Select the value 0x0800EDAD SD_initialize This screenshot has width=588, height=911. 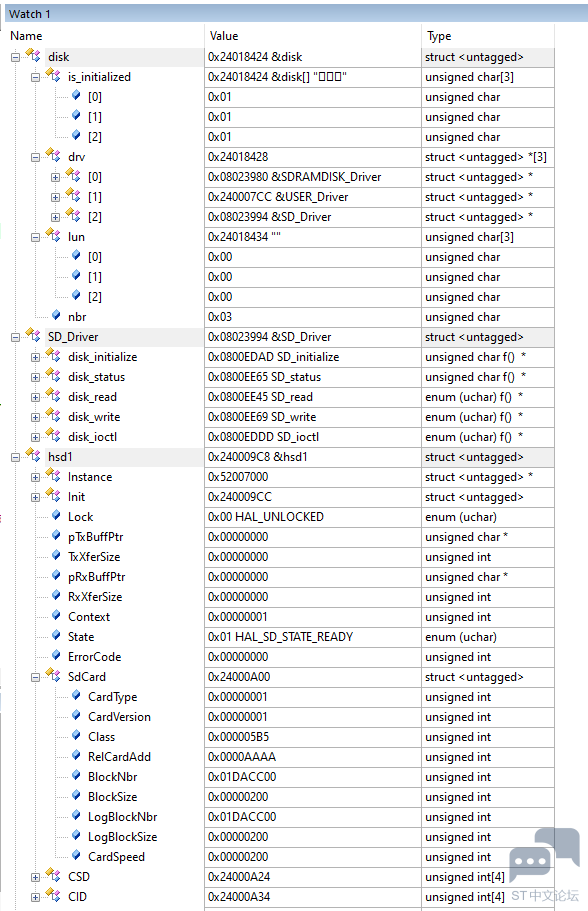pyautogui.click(x=274, y=357)
